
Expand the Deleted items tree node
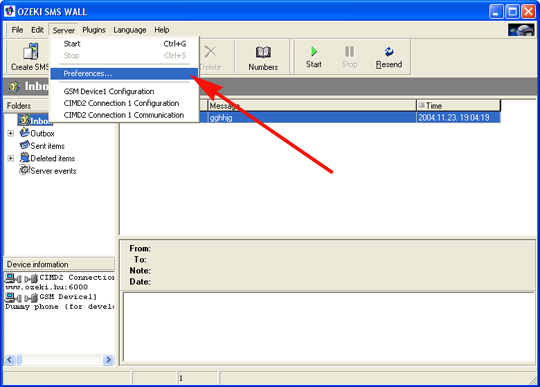click(x=11, y=158)
